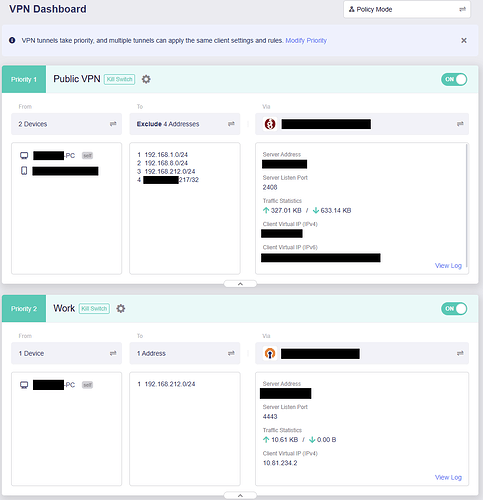Image resolution: width=483 pixels, height=500 pixels.
Task: Open Work tunnel settings gear icon
Action: pyautogui.click(x=121, y=309)
